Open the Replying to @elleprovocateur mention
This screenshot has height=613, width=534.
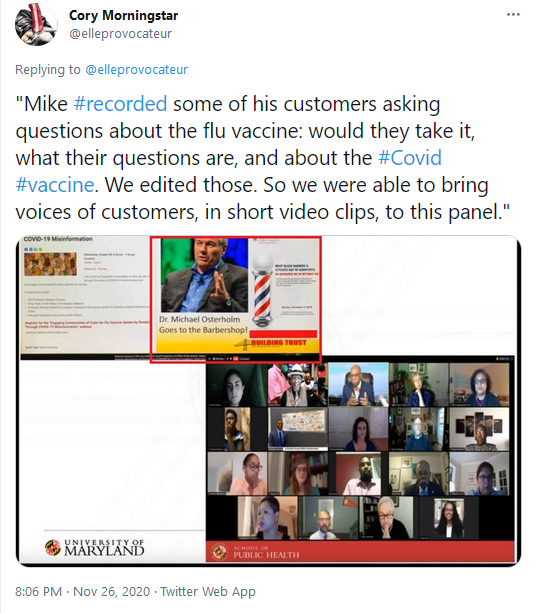pyautogui.click(x=137, y=70)
